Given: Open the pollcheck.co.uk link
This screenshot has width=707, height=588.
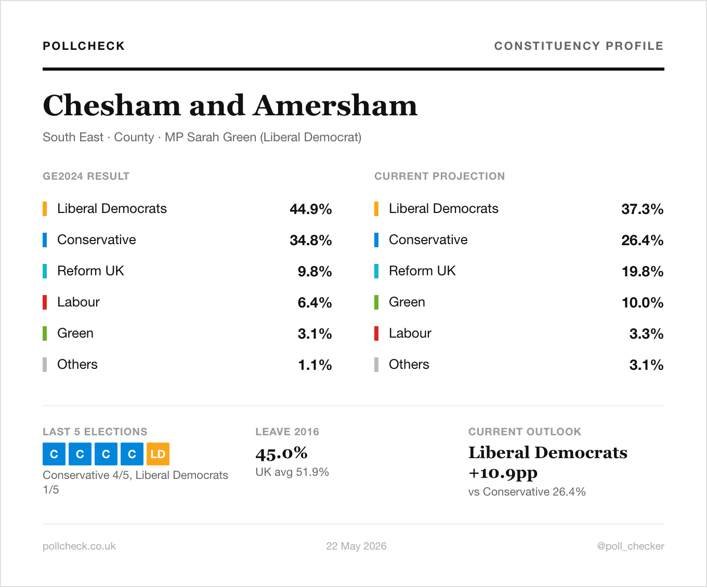Looking at the screenshot, I should (x=79, y=546).
